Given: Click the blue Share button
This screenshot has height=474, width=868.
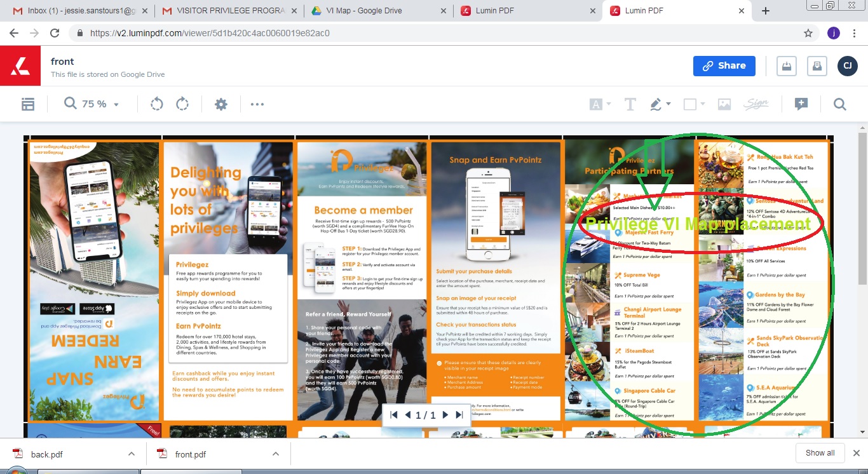Looking at the screenshot, I should (x=724, y=65).
